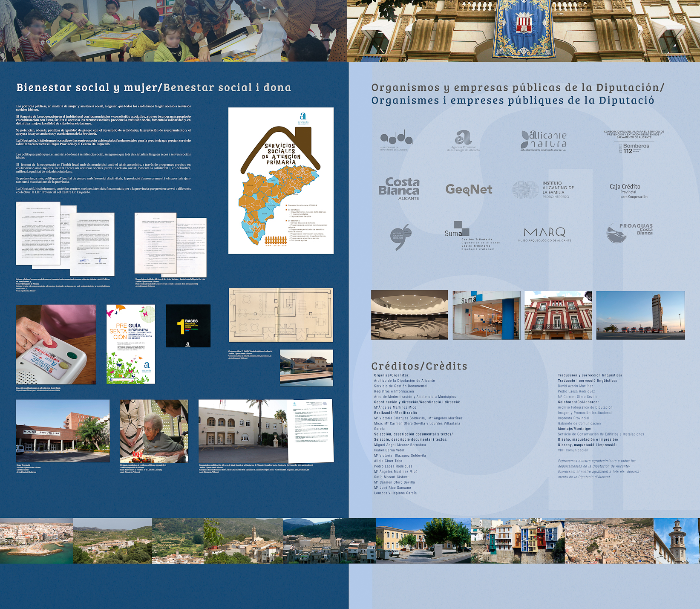
Task: Select the swimming pool building photo
Action: [306, 368]
